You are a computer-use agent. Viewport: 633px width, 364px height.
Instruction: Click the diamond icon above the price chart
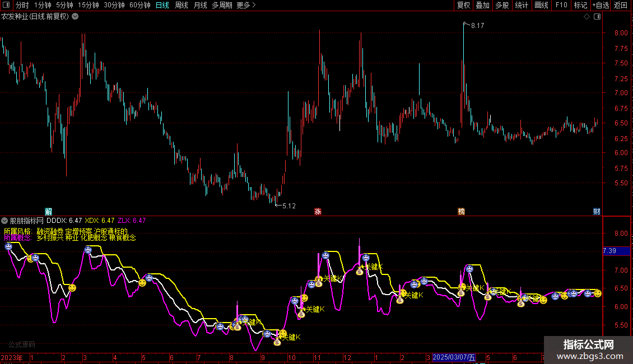click(587, 17)
